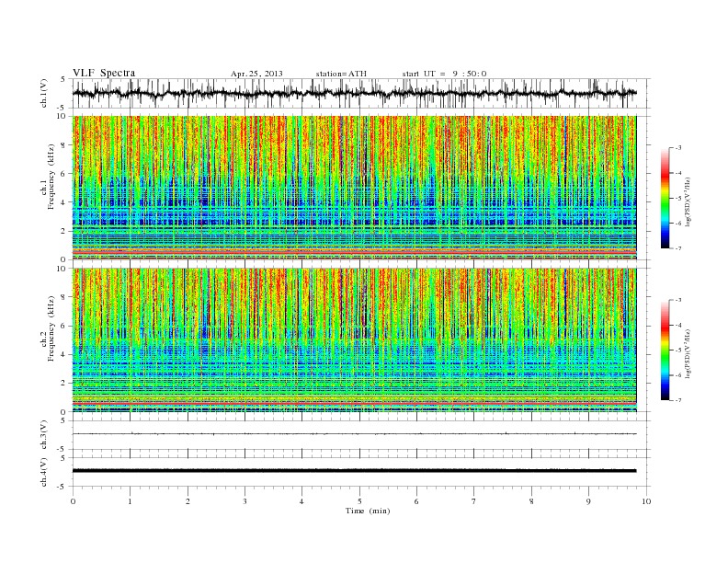This screenshot has width=728, height=563.
Task: Click tick label "6" on the time axis
Action: 416,501
